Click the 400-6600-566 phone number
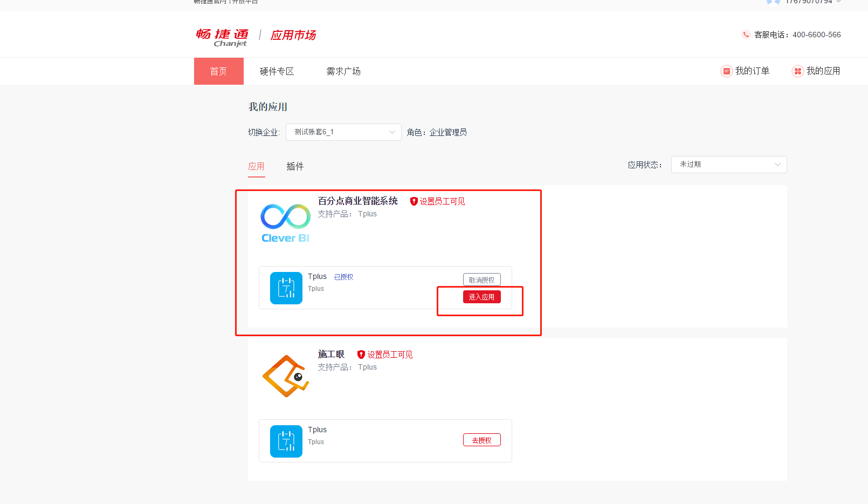 point(817,35)
